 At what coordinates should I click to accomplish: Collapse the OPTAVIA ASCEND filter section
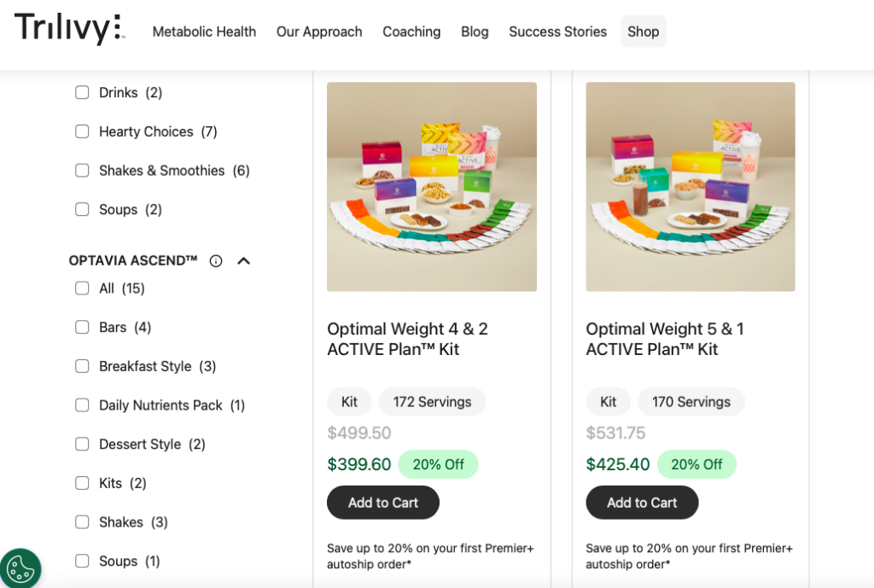[243, 261]
